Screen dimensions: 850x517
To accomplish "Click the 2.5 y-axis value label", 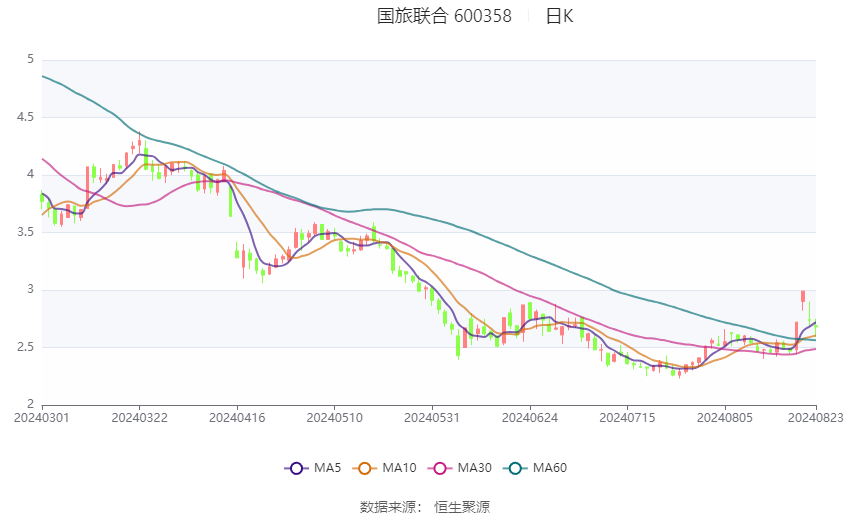I will [x=25, y=347].
